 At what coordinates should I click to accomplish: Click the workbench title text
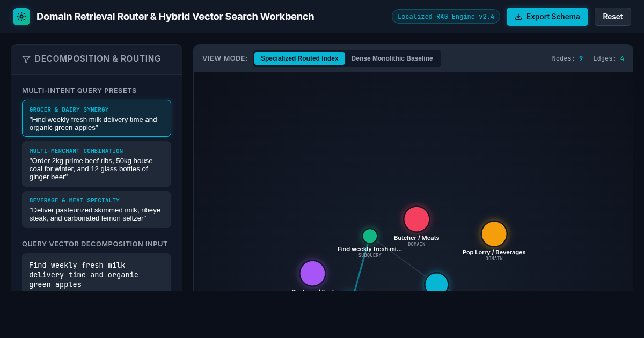coord(175,17)
